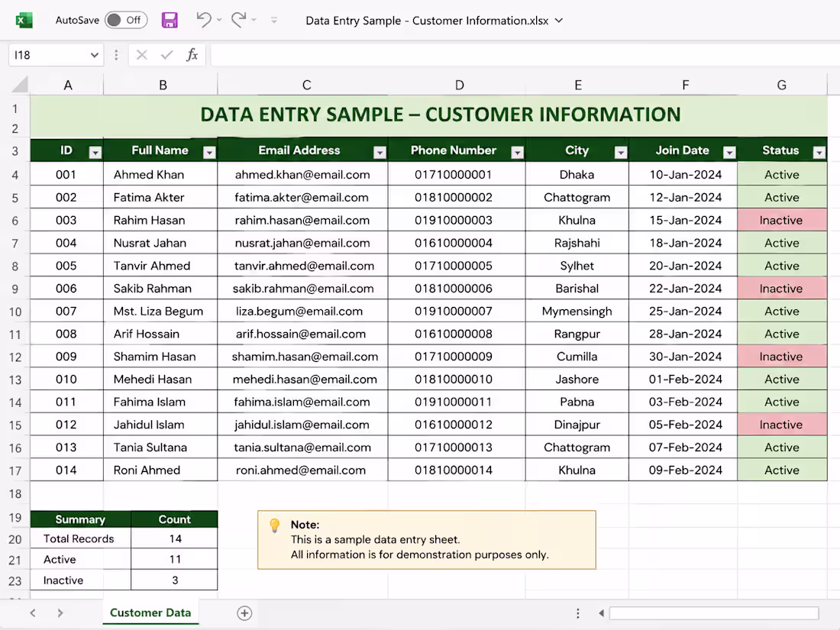This screenshot has width=840, height=630.
Task: Open the Undo history dropdown arrow
Action: coord(219,21)
